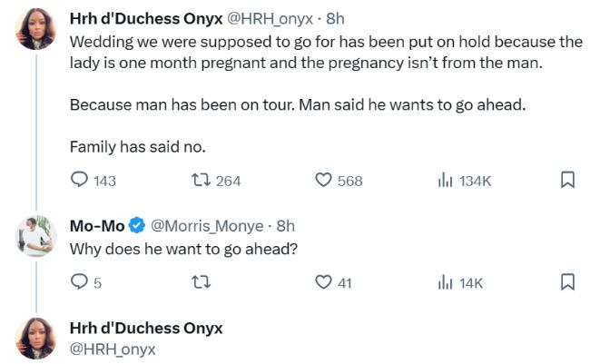Bookmark Mo-Mo's reply tweet
The width and height of the screenshot is (590, 364).
567,282
